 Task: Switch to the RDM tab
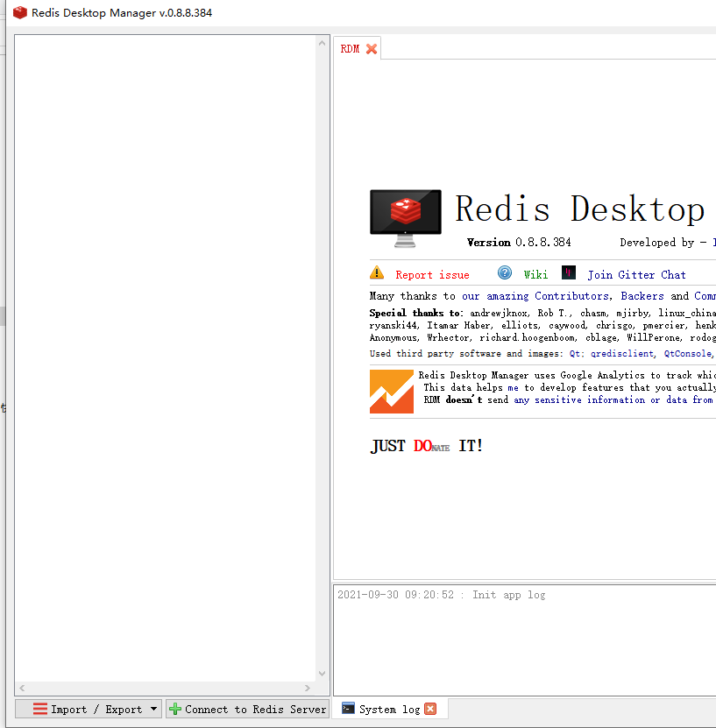point(350,49)
